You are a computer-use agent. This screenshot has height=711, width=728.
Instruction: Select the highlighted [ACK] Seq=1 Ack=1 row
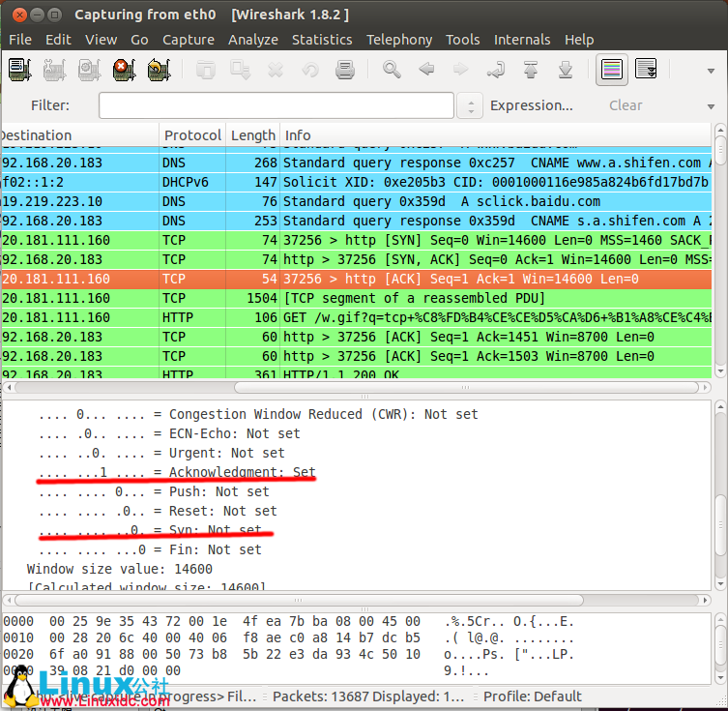pyautogui.click(x=357, y=280)
